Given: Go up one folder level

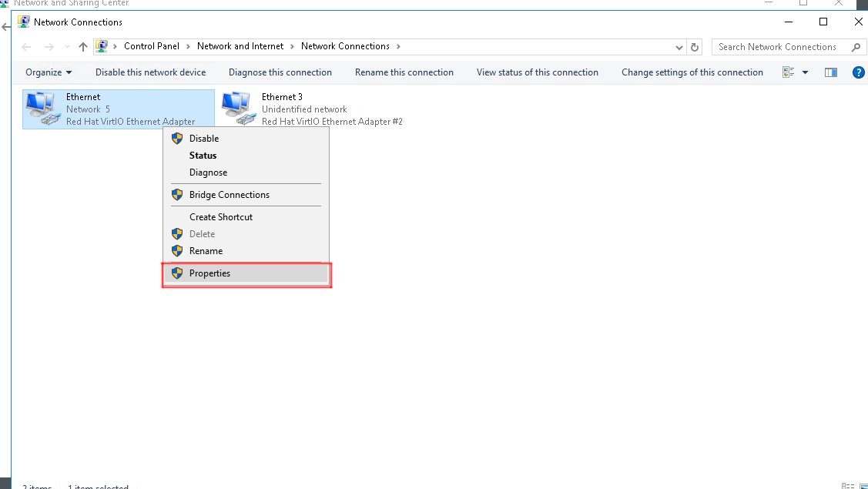Looking at the screenshot, I should [x=83, y=47].
